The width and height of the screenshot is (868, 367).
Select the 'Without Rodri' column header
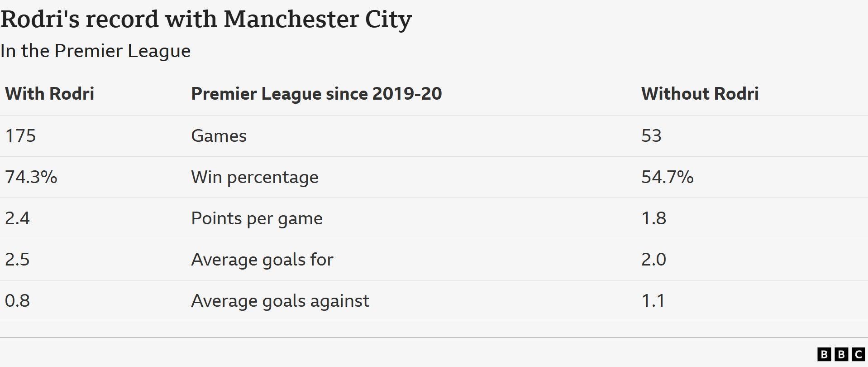tap(700, 94)
